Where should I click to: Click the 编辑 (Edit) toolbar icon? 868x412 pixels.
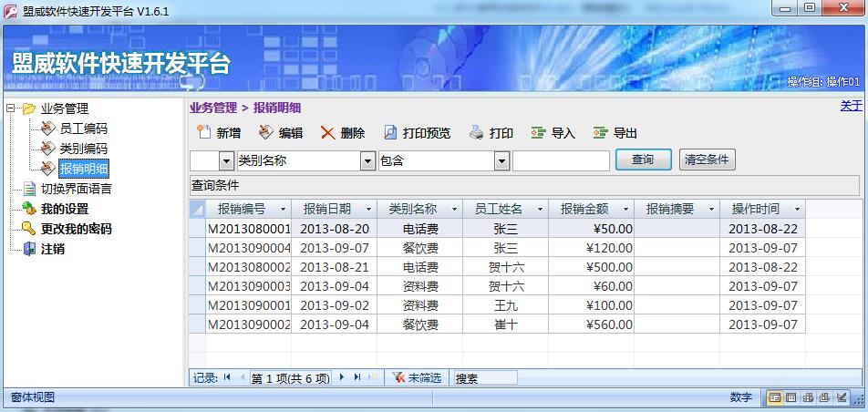point(266,133)
